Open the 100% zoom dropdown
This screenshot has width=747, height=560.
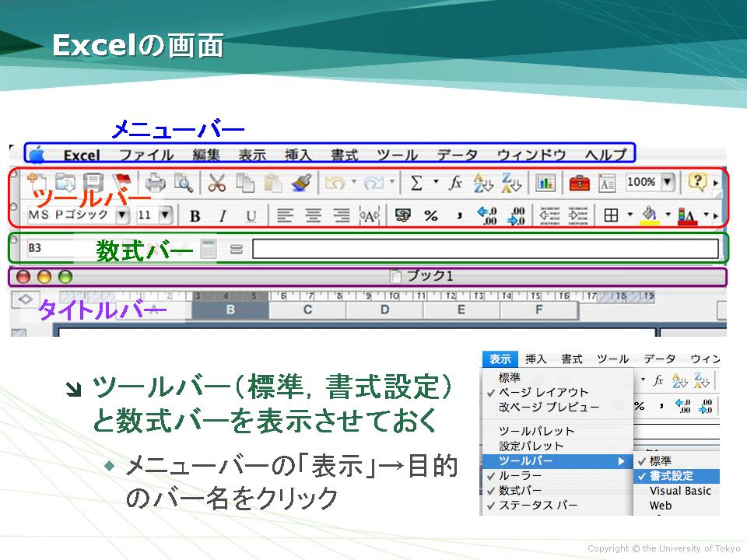click(x=668, y=182)
